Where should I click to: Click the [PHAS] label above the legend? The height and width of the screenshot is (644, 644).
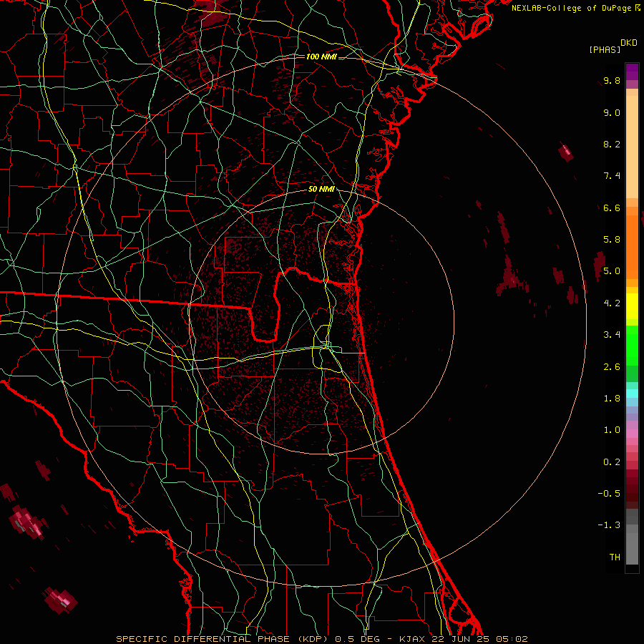pyautogui.click(x=605, y=49)
